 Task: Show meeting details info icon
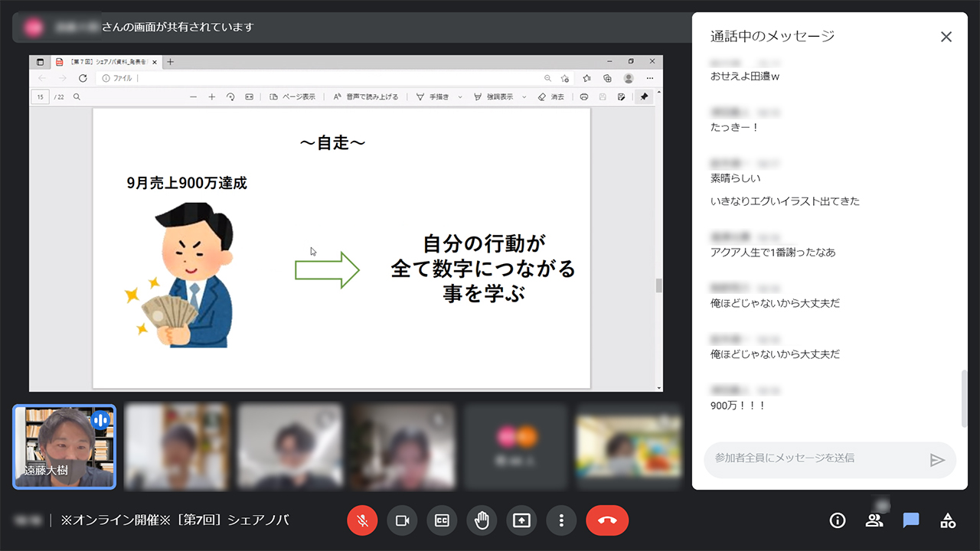click(x=838, y=520)
